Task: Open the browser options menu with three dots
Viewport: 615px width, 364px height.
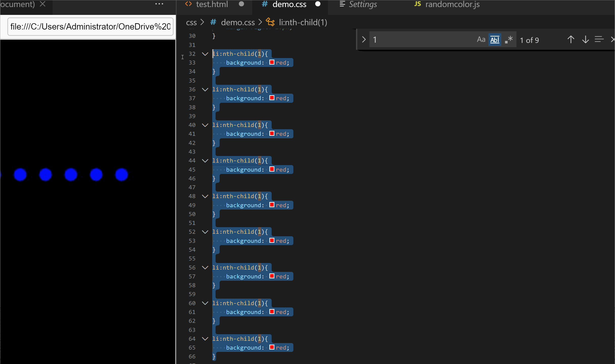Action: [159, 4]
